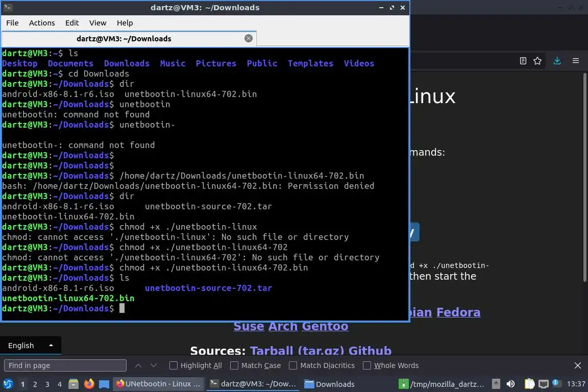Switch to UNetbootin Firefox taskbar window
The height and width of the screenshot is (392, 588).
pos(158,384)
